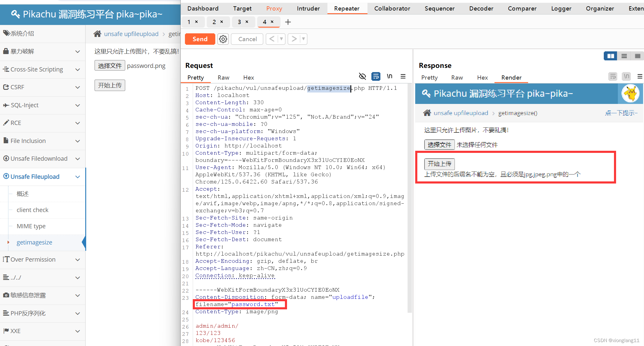The height and width of the screenshot is (346, 644).
Task: Switch to top-bottom layout view icon
Action: pyautogui.click(x=624, y=56)
